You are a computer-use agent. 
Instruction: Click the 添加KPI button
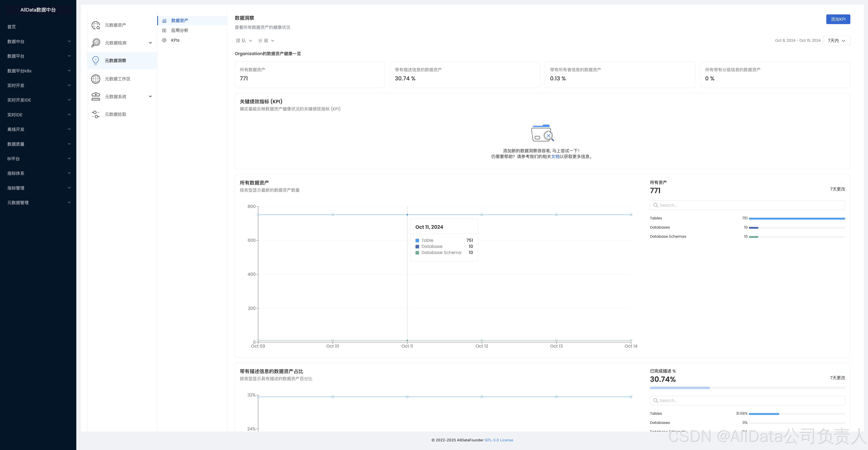838,19
